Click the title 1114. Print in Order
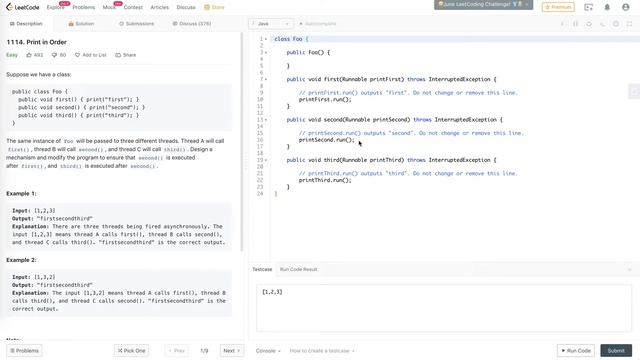This screenshot has height=360, width=640. (36, 42)
